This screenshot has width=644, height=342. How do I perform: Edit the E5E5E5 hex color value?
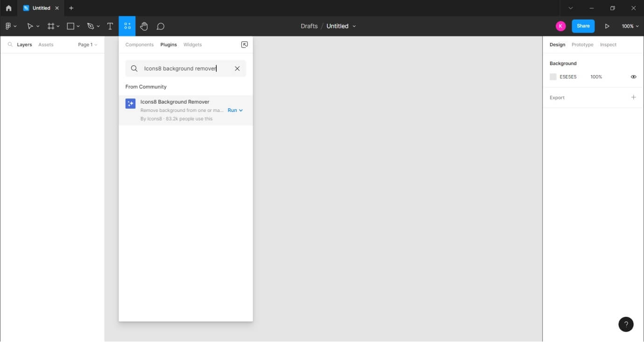point(568,77)
